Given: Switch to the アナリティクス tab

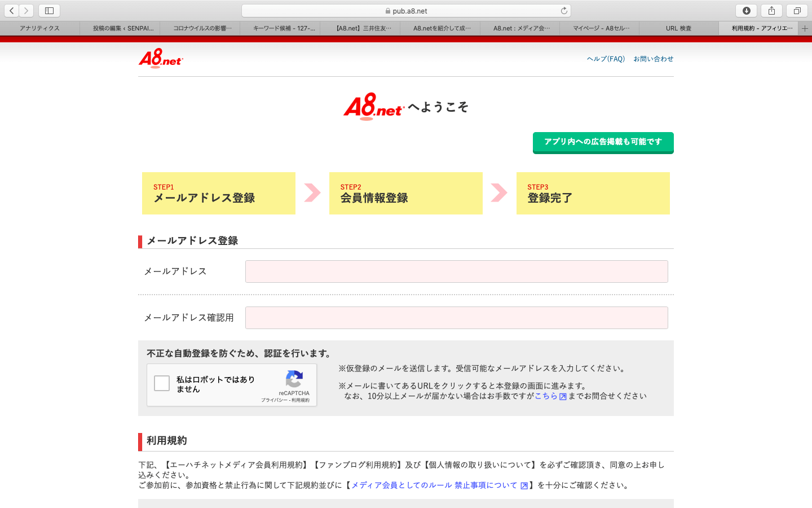Looking at the screenshot, I should (x=39, y=28).
